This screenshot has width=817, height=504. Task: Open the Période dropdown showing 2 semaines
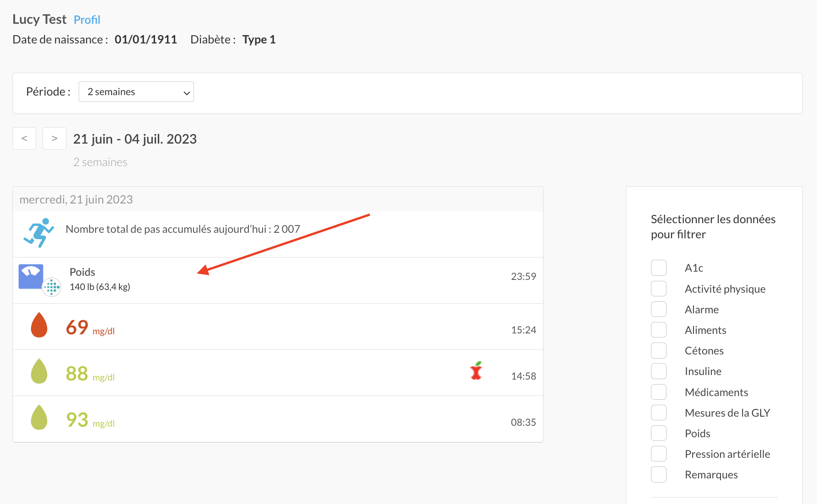pyautogui.click(x=136, y=92)
